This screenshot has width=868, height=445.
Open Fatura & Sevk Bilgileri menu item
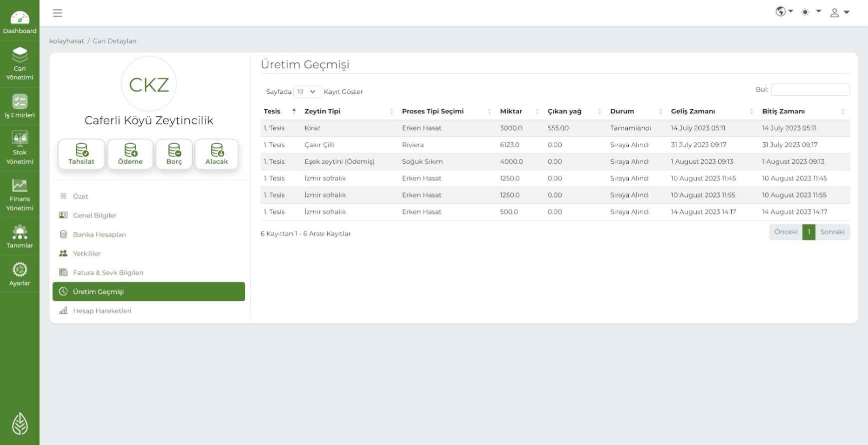(149, 272)
